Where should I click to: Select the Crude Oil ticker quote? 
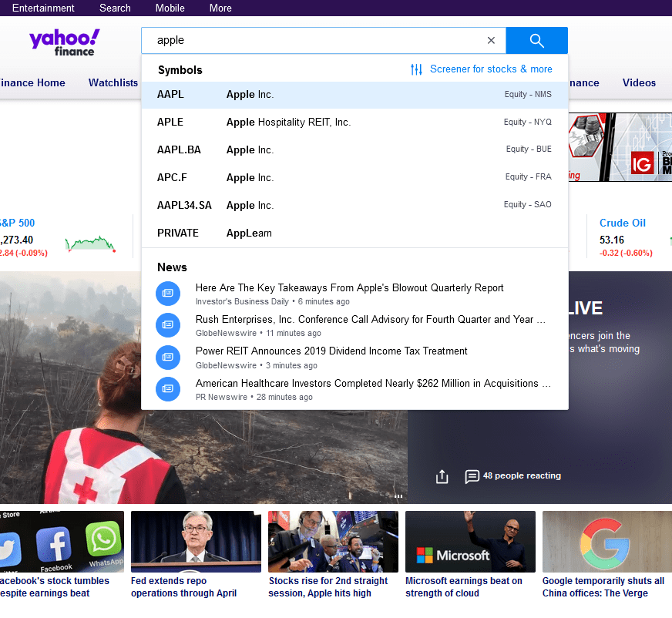coord(623,223)
